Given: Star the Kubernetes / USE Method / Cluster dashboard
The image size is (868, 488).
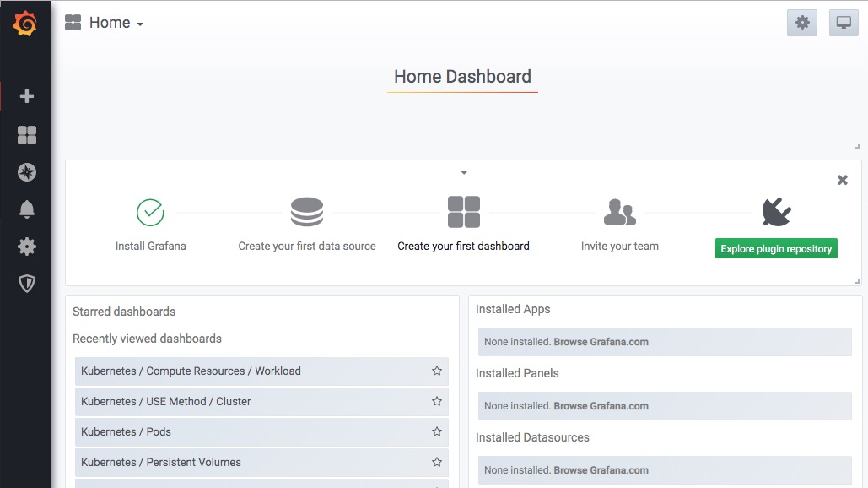Looking at the screenshot, I should coord(437,401).
